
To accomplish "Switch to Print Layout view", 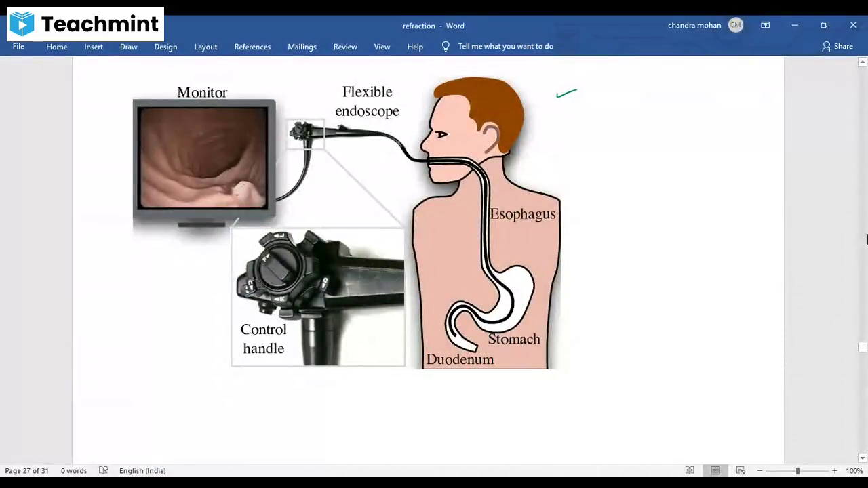I will (x=715, y=470).
